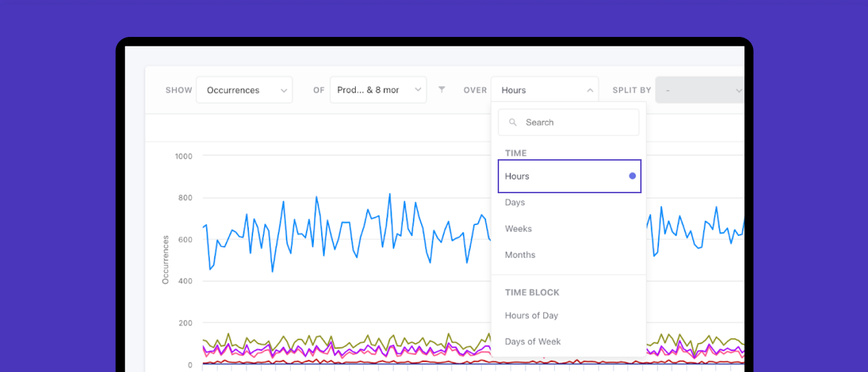Viewport: 868px width, 372px height.
Task: Choose Days of Week time block
Action: (x=533, y=342)
